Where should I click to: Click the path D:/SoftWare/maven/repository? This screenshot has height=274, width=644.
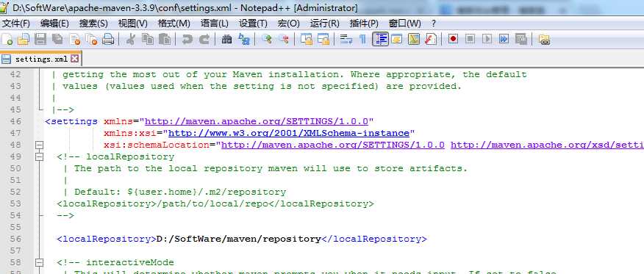[x=239, y=239]
